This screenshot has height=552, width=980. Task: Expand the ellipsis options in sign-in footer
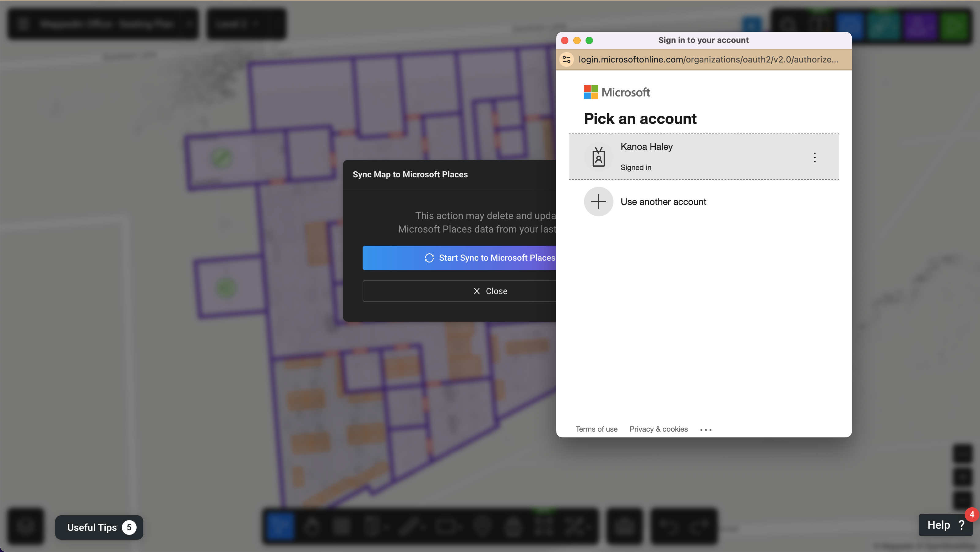[706, 429]
